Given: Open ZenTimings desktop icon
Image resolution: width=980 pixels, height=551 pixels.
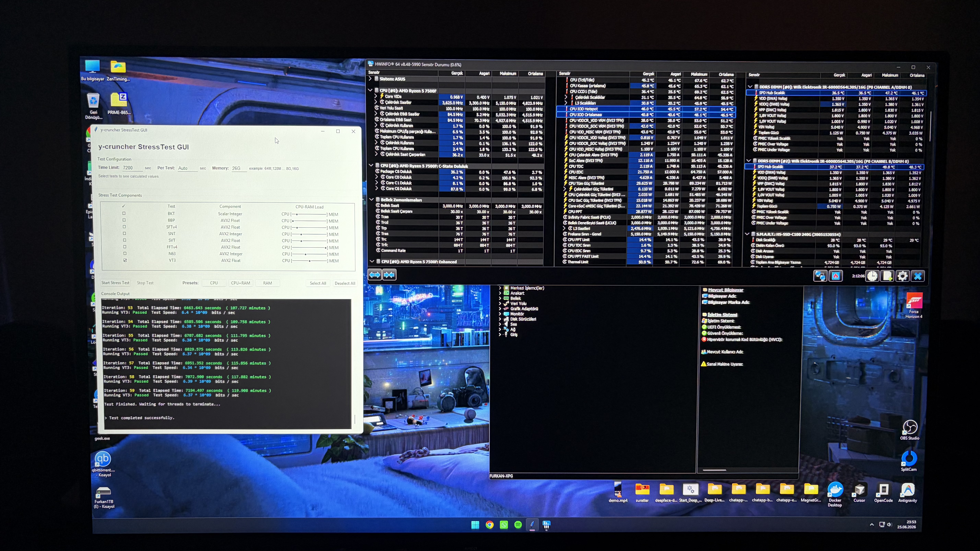Looking at the screenshot, I should (x=118, y=71).
